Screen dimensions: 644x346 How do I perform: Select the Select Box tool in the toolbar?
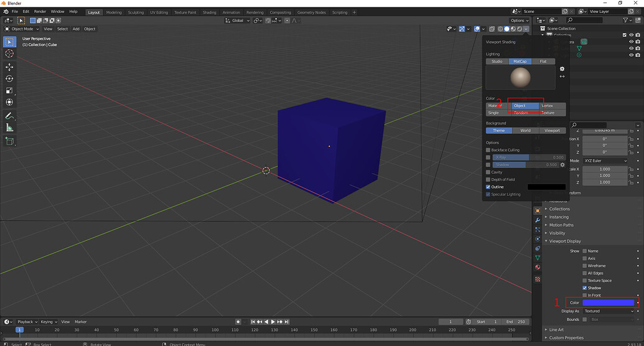tap(9, 42)
